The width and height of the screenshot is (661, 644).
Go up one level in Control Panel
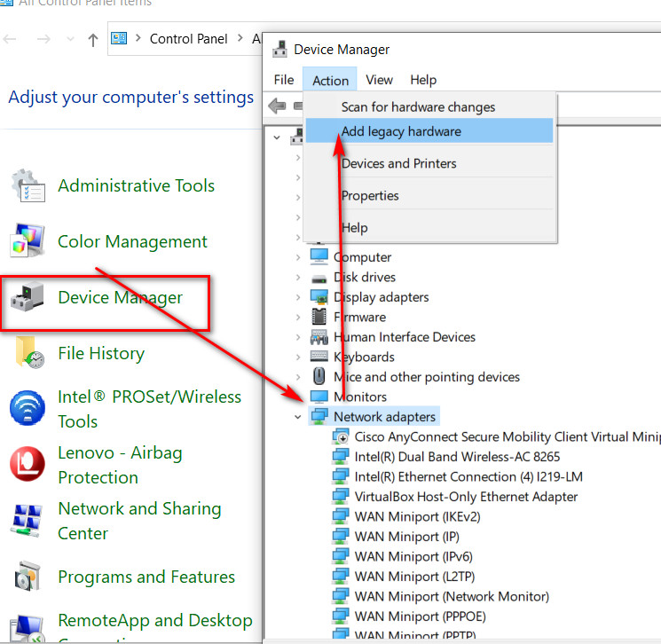pos(93,40)
